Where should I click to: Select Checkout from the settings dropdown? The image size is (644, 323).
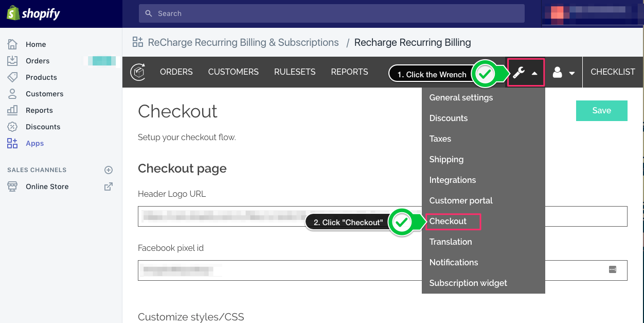coord(448,221)
